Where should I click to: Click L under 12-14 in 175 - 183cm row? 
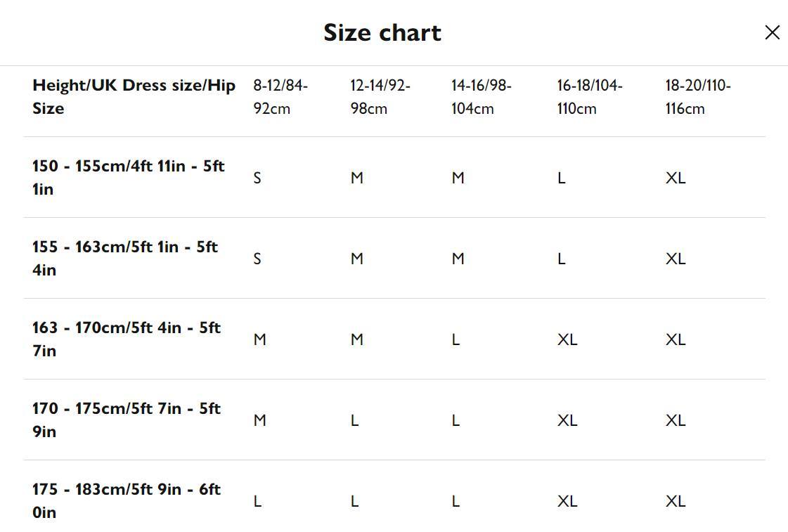(x=355, y=501)
